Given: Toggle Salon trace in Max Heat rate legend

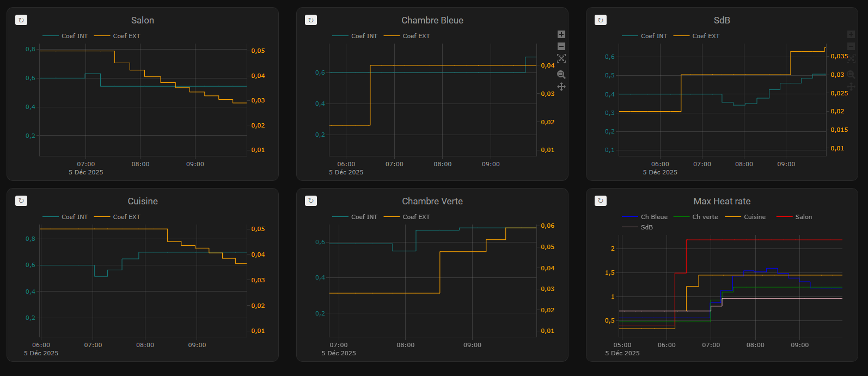Looking at the screenshot, I should (x=803, y=217).
